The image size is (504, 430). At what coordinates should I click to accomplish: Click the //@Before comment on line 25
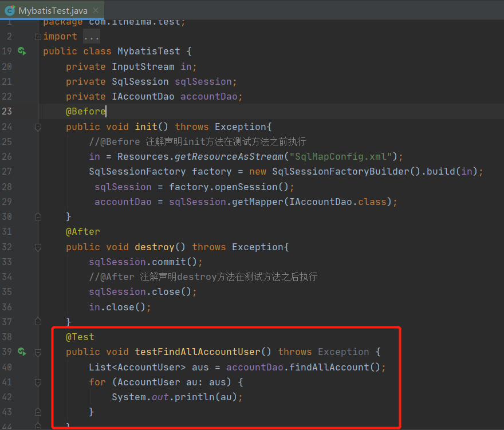pyautogui.click(x=198, y=142)
